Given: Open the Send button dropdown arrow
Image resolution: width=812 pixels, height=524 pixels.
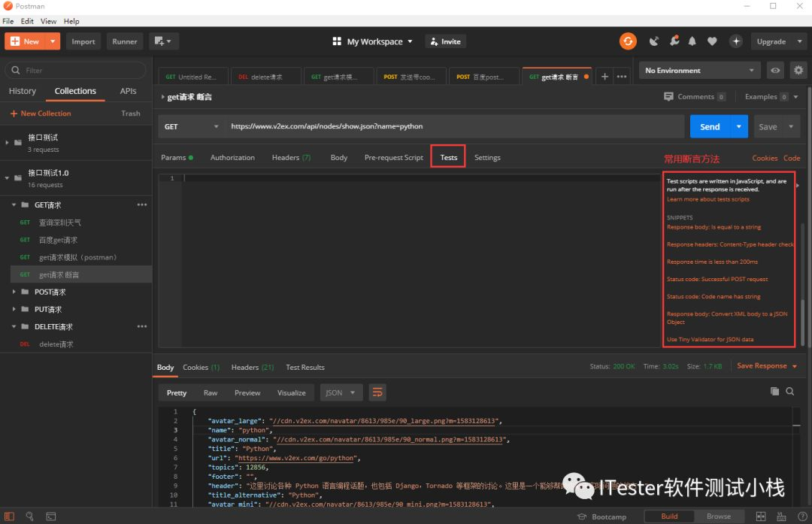Looking at the screenshot, I should click(x=739, y=127).
